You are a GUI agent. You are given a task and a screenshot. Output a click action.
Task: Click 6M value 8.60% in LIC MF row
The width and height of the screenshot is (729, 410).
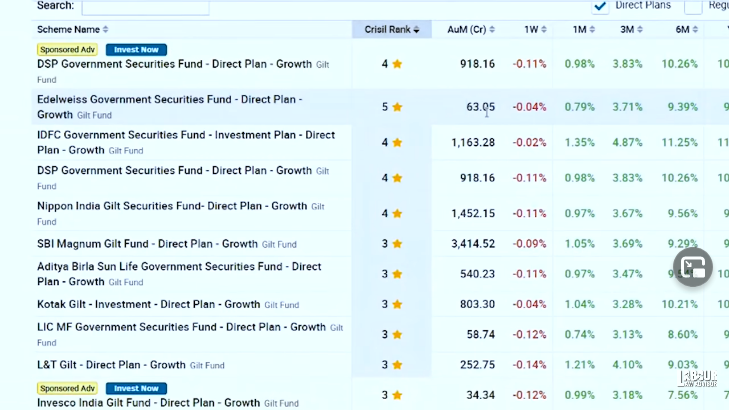tap(683, 334)
